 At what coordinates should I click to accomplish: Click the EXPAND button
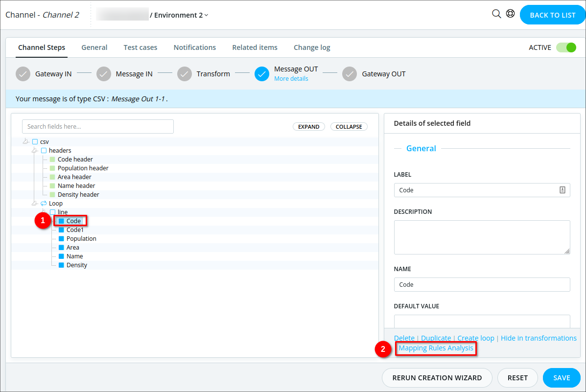click(x=309, y=127)
